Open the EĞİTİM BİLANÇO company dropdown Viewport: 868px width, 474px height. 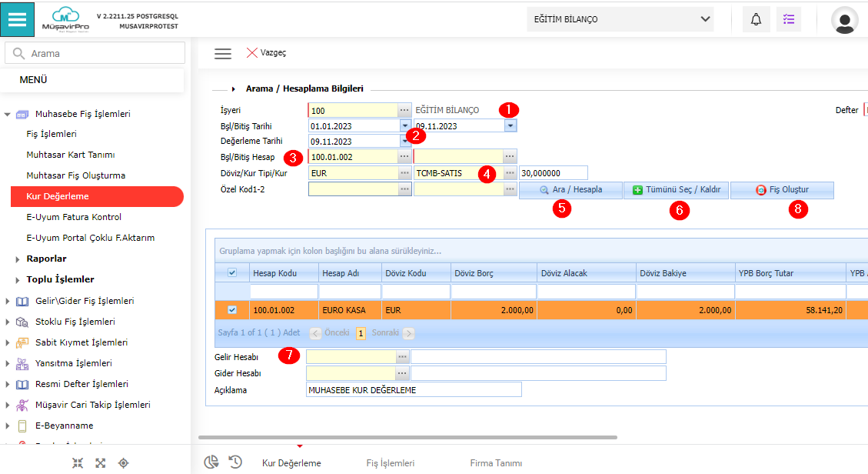coord(620,19)
